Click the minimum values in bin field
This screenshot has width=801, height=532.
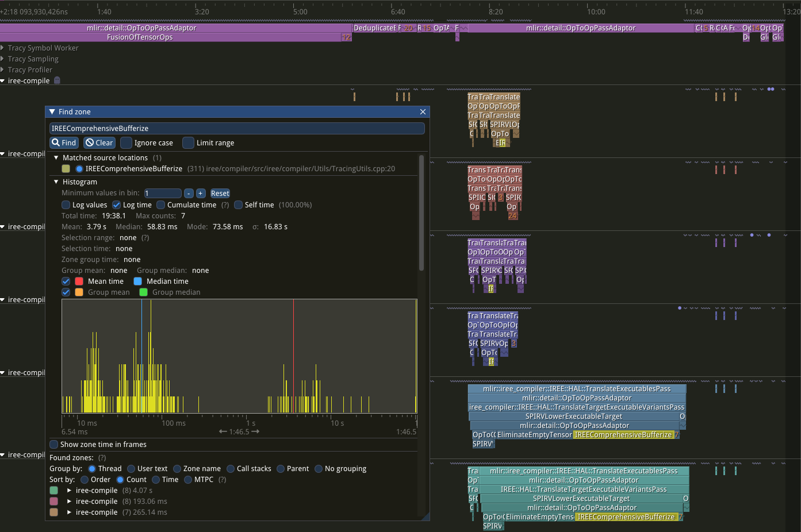(163, 193)
